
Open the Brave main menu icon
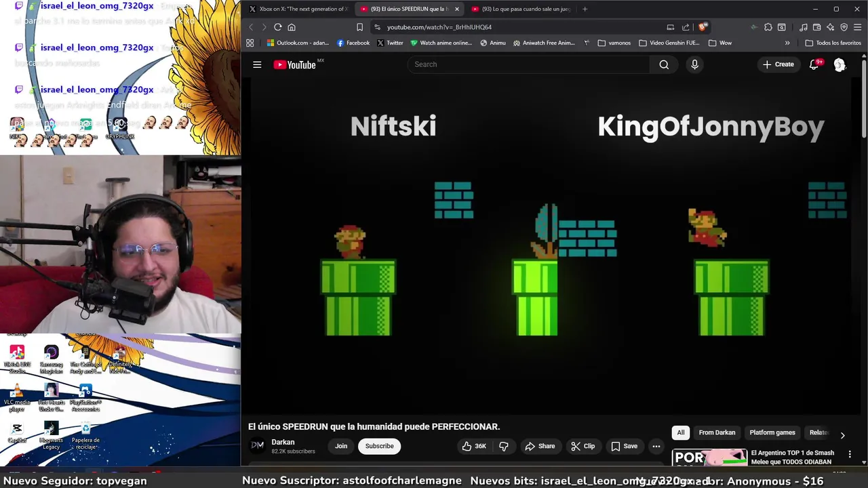point(858,27)
